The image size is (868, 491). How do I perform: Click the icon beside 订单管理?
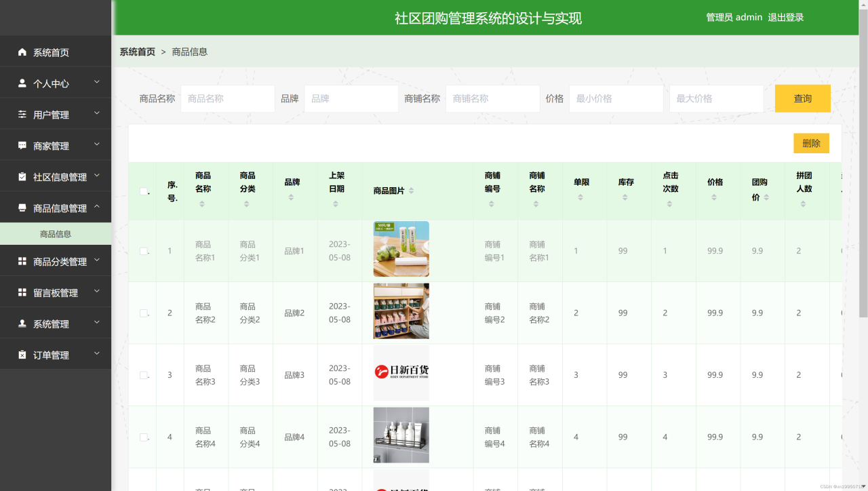click(x=22, y=355)
